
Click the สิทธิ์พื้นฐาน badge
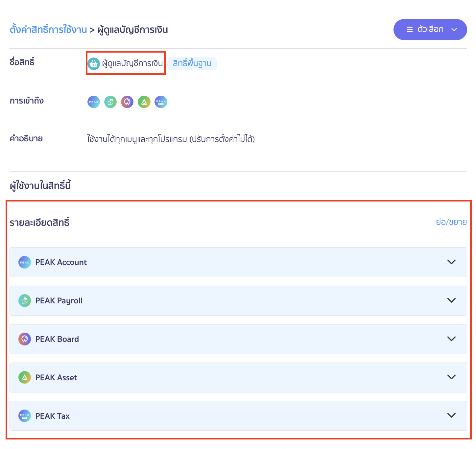coord(192,63)
